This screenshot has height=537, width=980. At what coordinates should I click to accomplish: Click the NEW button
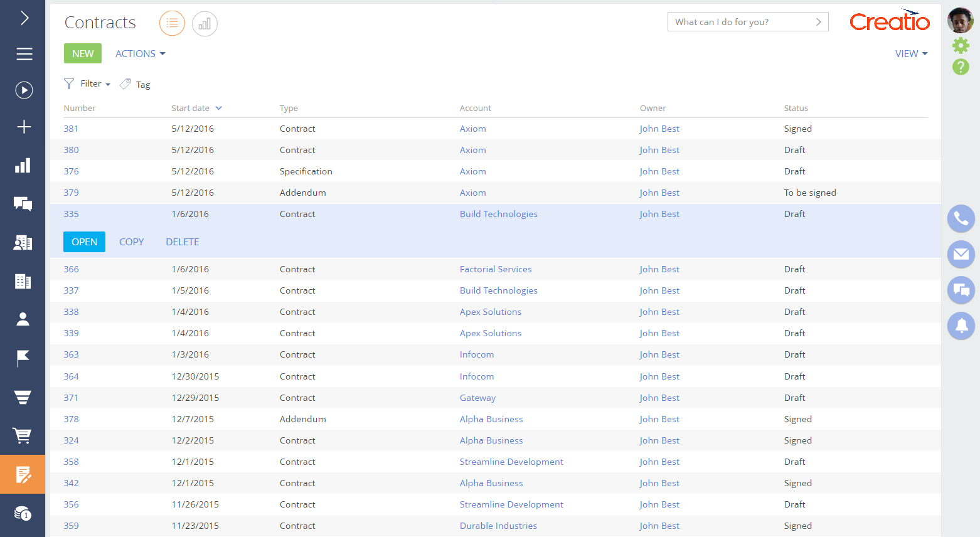tap(82, 53)
